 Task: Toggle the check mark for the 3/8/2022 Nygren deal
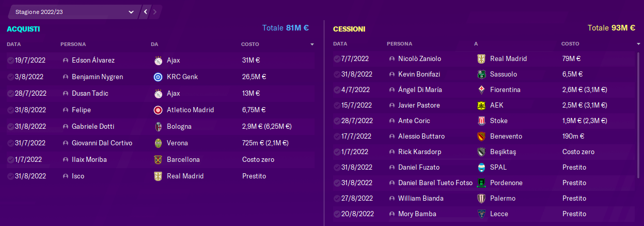coord(10,77)
